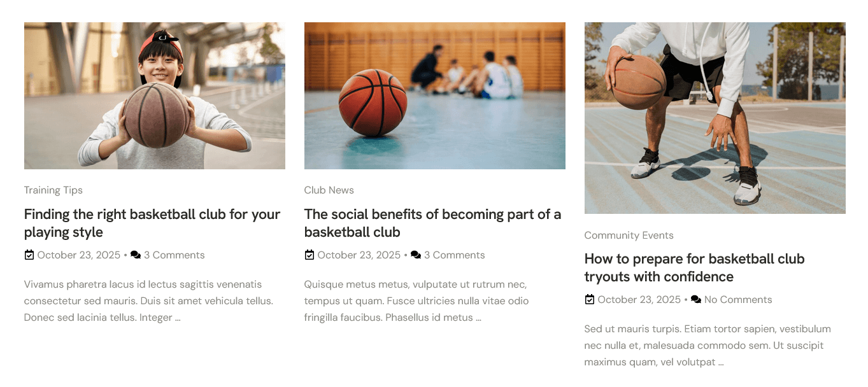This screenshot has width=868, height=387.
Task: Click calendar icon under the tryouts post
Action: tap(589, 300)
